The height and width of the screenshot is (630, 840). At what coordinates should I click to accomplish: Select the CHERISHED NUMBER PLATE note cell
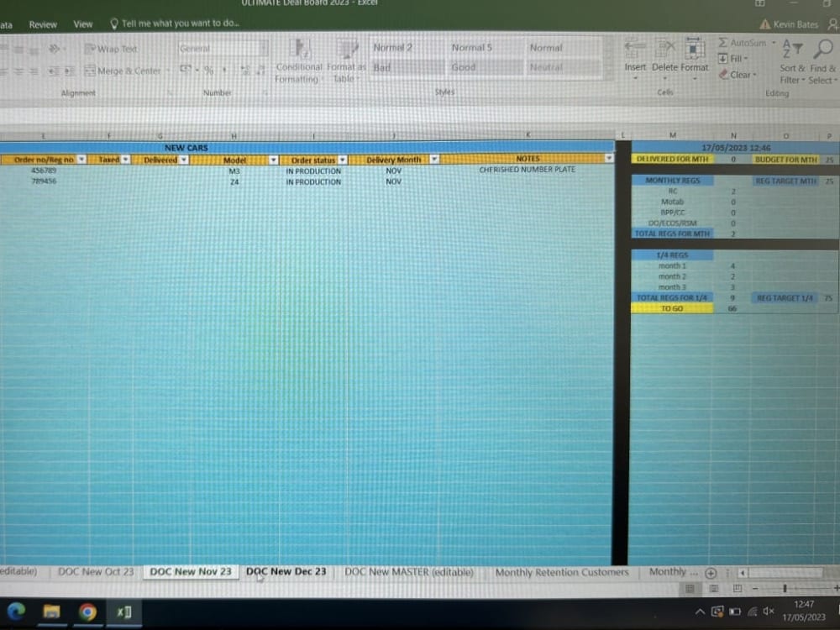pyautogui.click(x=528, y=170)
